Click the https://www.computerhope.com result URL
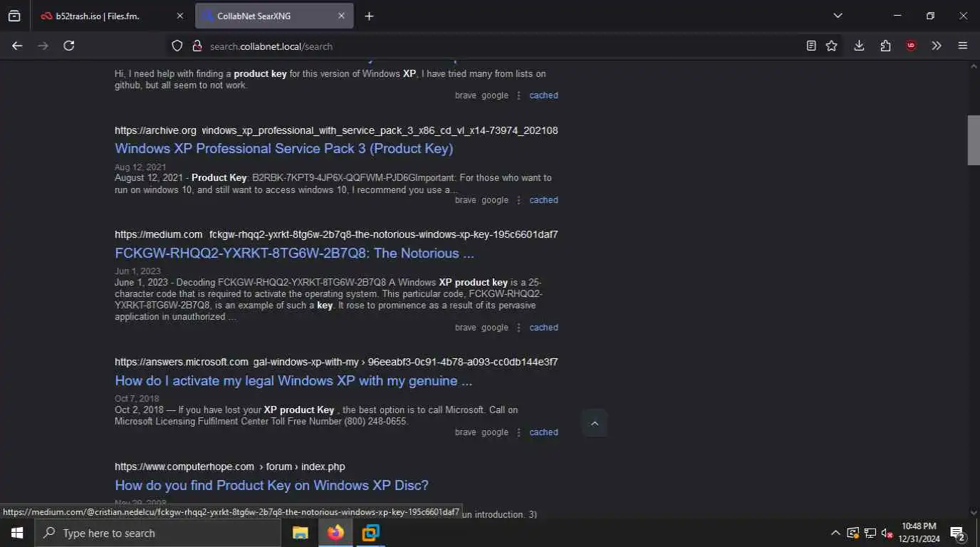This screenshot has height=547, width=980. tap(230, 467)
